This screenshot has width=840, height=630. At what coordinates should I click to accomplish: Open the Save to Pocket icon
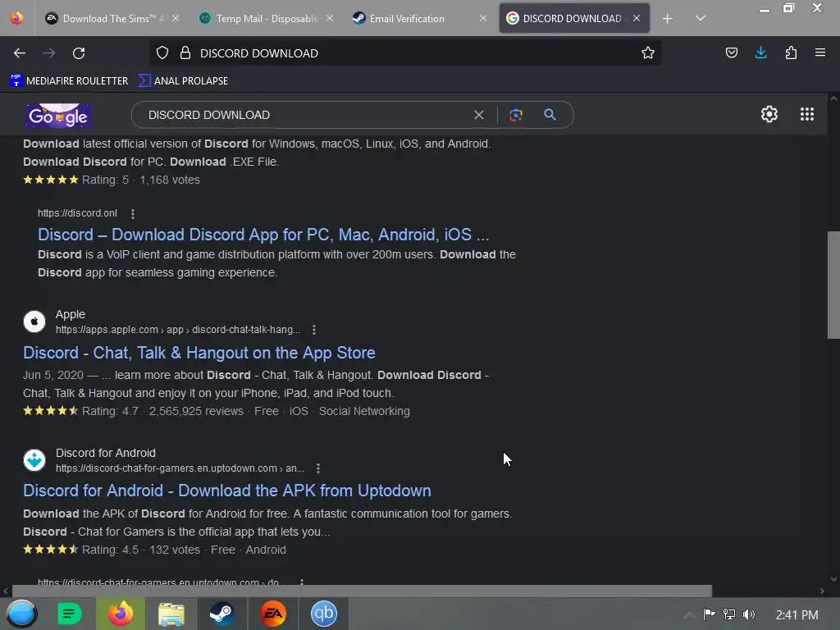click(x=731, y=52)
